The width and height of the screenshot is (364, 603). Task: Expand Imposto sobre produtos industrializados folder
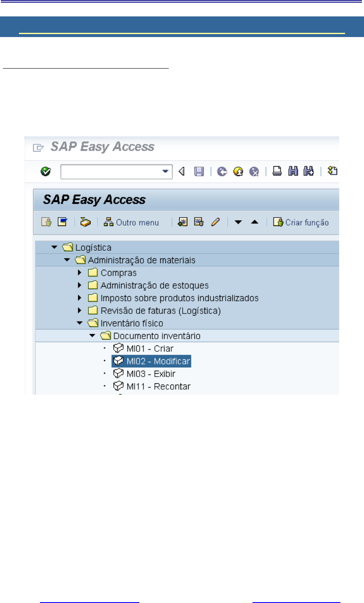click(x=80, y=298)
